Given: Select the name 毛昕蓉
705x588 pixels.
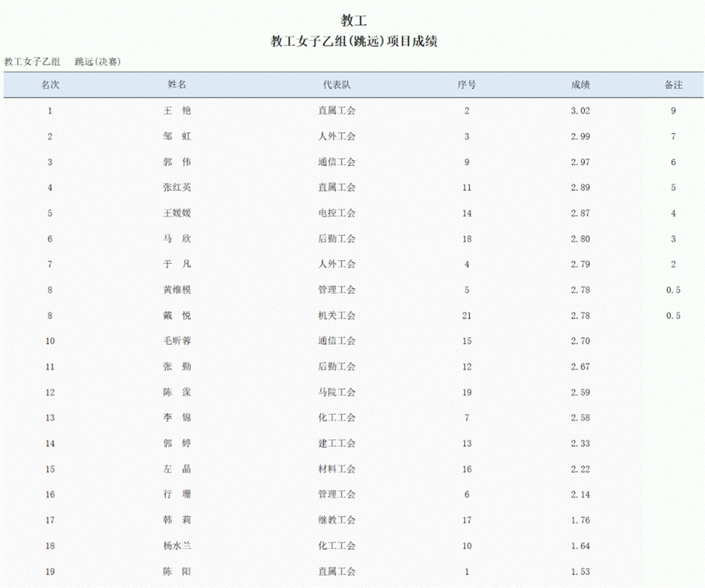Looking at the screenshot, I should (x=176, y=341).
